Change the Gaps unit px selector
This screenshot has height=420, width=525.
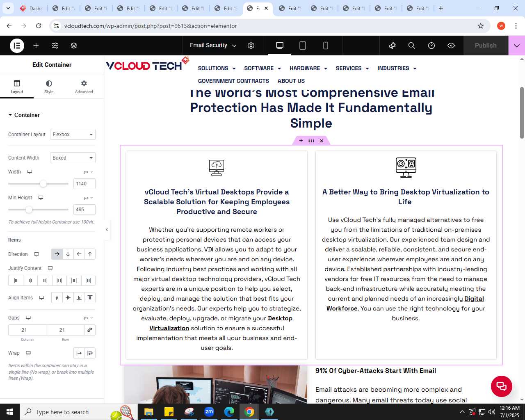click(x=89, y=318)
